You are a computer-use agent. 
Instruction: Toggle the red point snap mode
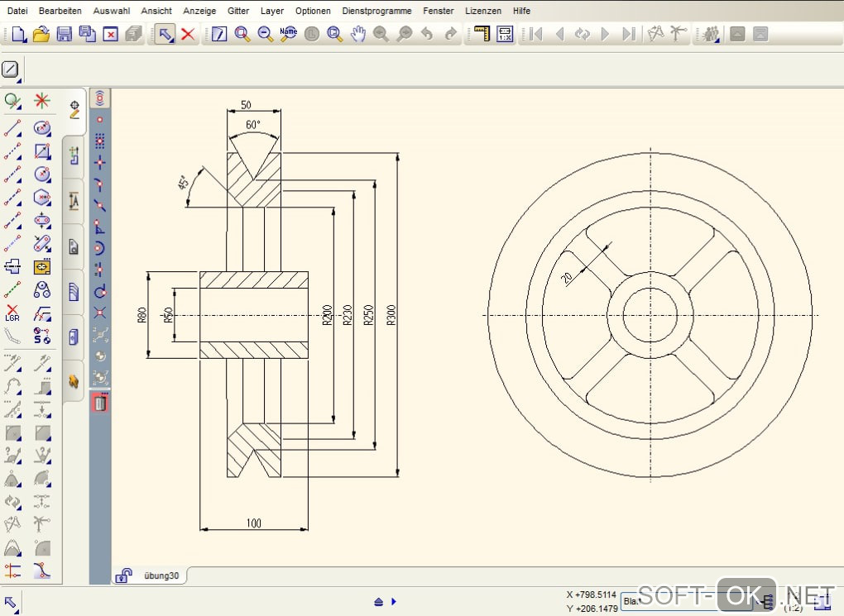[100, 120]
